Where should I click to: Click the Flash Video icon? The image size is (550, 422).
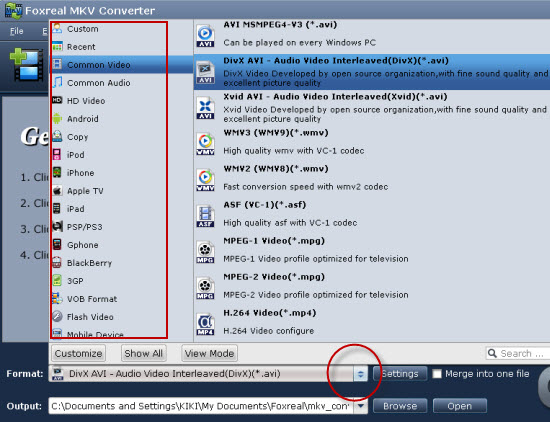coord(57,316)
